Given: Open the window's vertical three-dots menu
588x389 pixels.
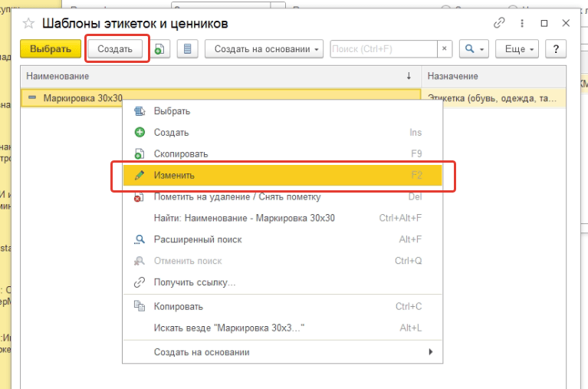Looking at the screenshot, I should pos(523,23).
